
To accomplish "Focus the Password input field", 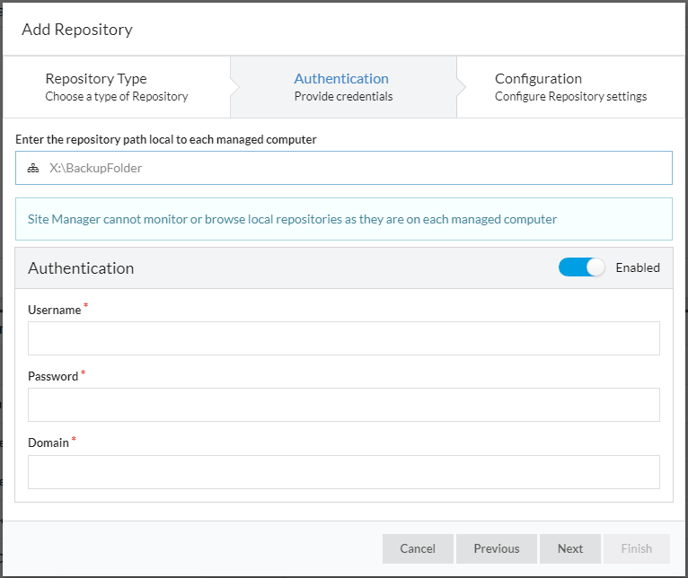I will [344, 405].
